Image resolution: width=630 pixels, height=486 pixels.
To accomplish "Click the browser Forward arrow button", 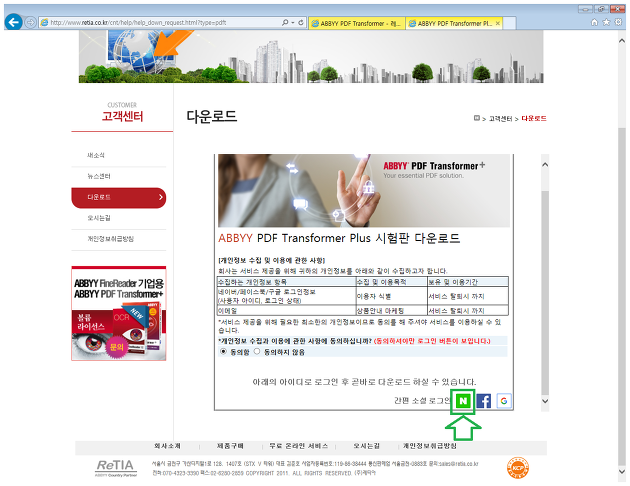I will click(31, 22).
